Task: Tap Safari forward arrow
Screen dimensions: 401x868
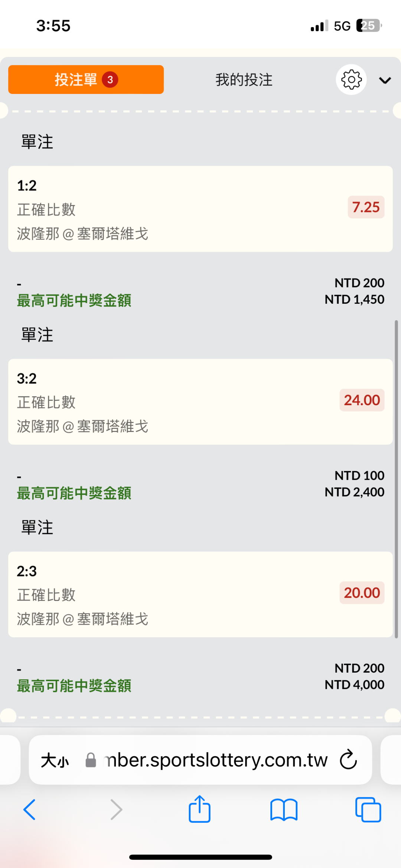Action: [116, 810]
